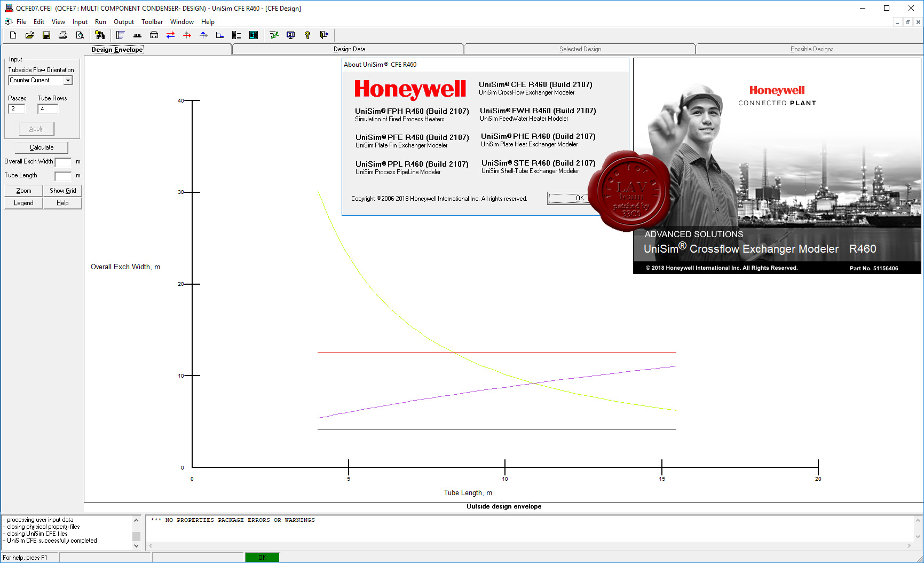924x563 pixels.
Task: Click the Tube Rows input field
Action: 48,109
